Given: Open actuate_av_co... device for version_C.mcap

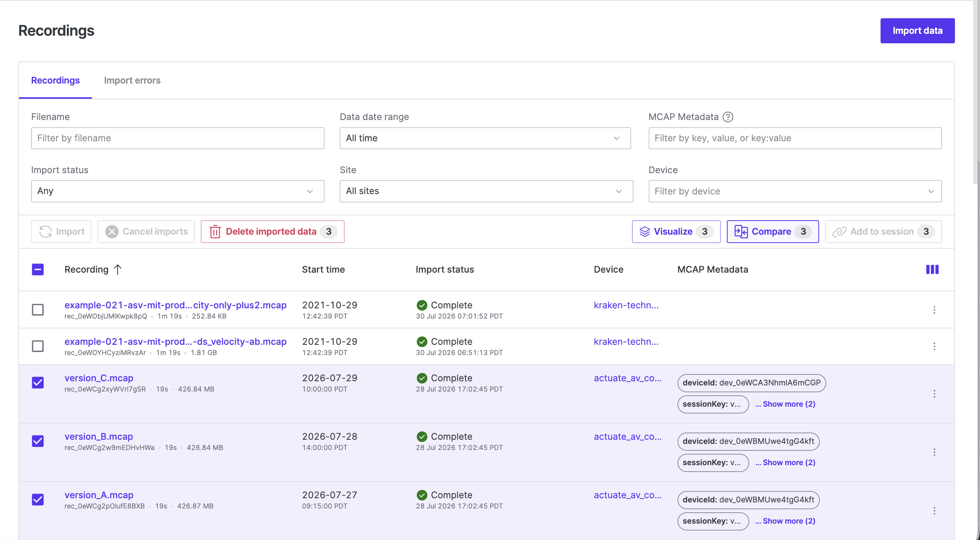Looking at the screenshot, I should coord(628,378).
